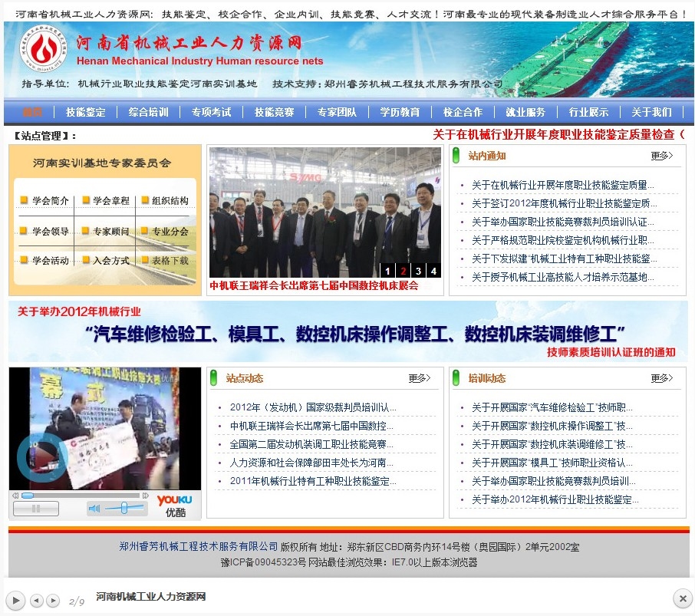Open 学会领导 in the committee panel

pyautogui.click(x=50, y=232)
